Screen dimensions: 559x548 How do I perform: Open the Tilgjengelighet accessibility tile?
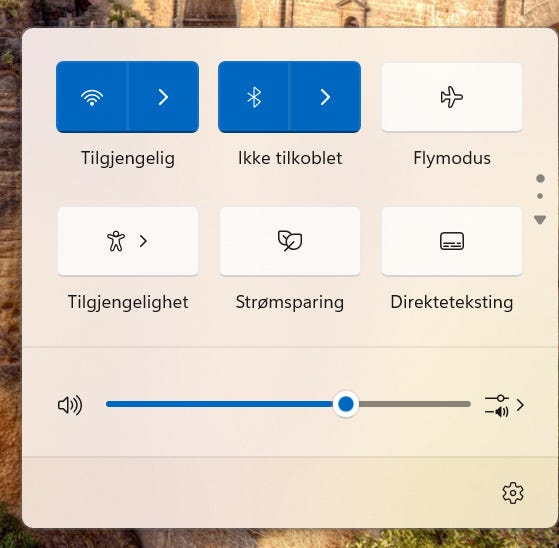coord(128,241)
